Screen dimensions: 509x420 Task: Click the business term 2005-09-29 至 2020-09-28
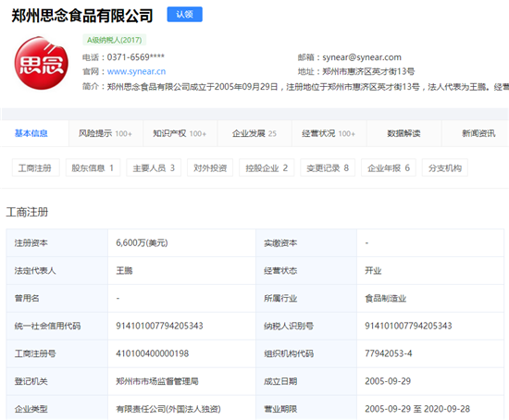(417, 409)
